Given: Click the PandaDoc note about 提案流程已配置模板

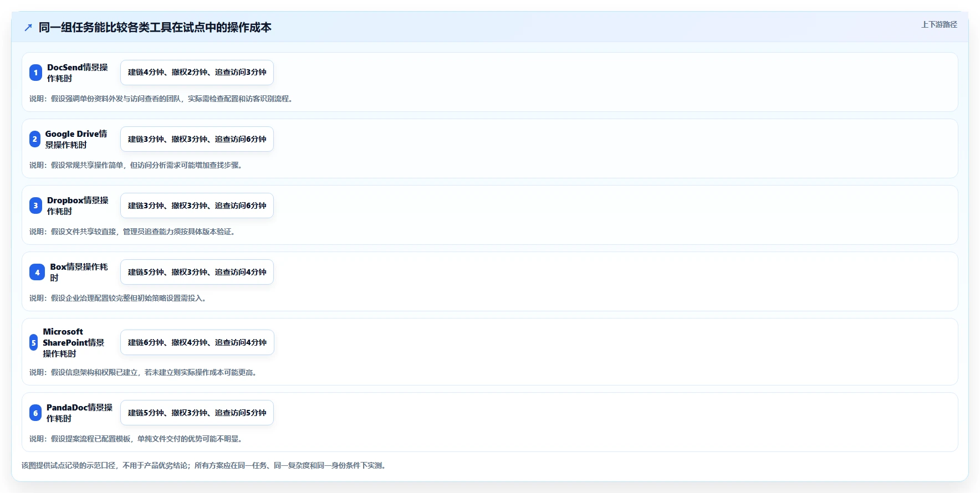Looking at the screenshot, I should click(137, 439).
